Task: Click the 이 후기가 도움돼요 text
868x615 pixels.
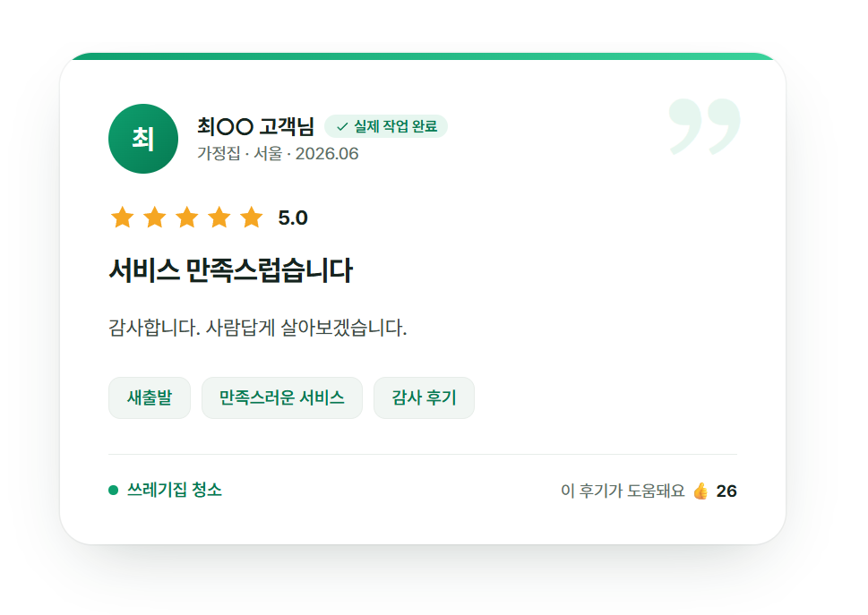Action: [x=623, y=491]
